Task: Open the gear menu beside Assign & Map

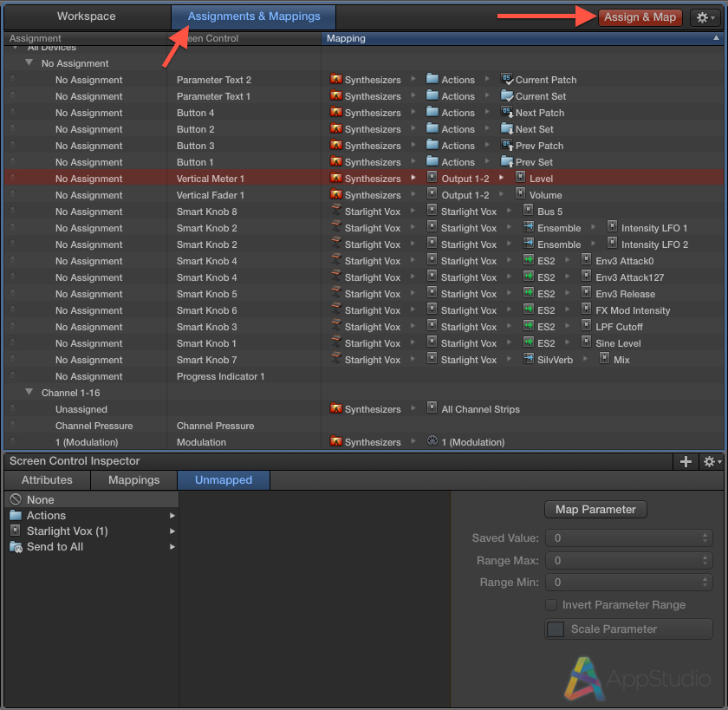Action: 705,17
